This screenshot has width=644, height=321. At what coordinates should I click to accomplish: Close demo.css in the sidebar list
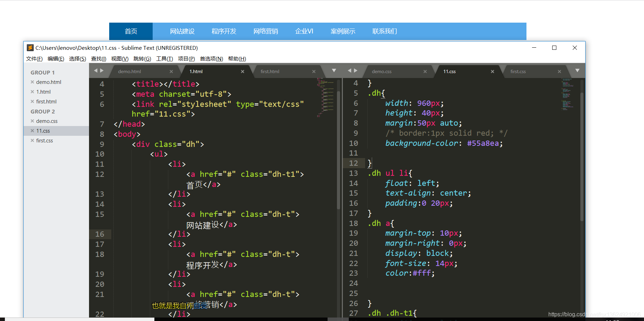tap(32, 121)
